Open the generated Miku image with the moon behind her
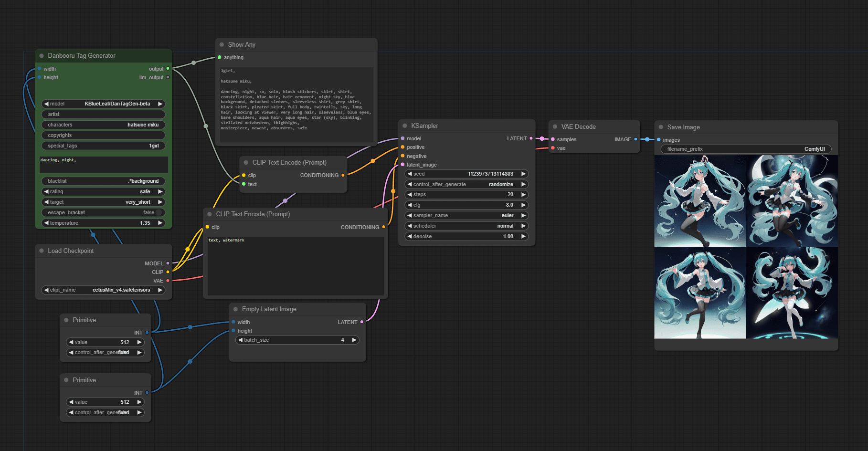Screen dimensions: 868x451 click(x=792, y=201)
